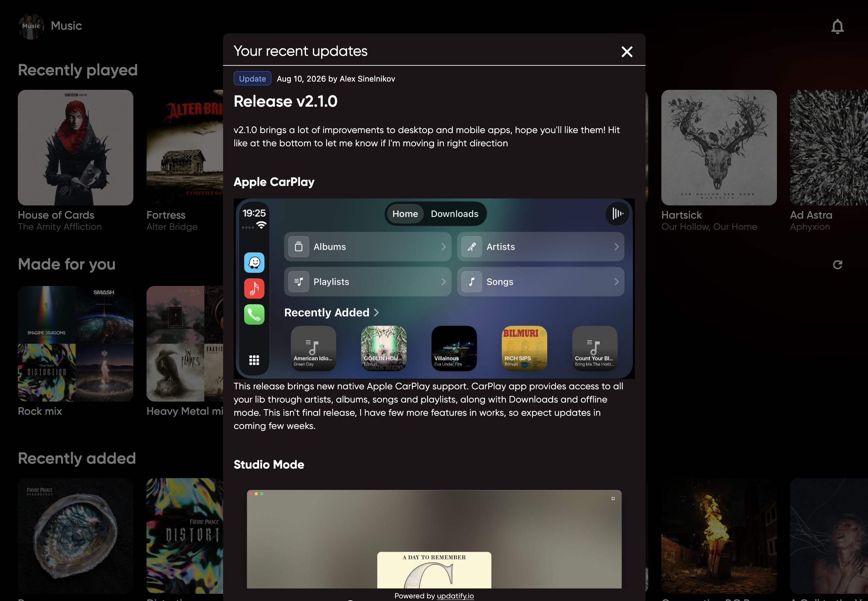Viewport: 868px width, 601px height.
Task: Click the Waze app icon
Action: tap(254, 263)
